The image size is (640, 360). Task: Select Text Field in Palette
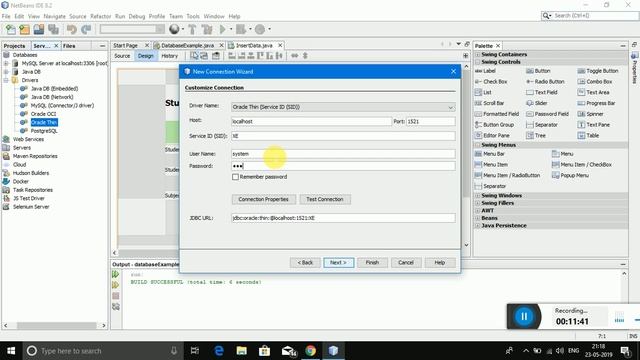542,92
